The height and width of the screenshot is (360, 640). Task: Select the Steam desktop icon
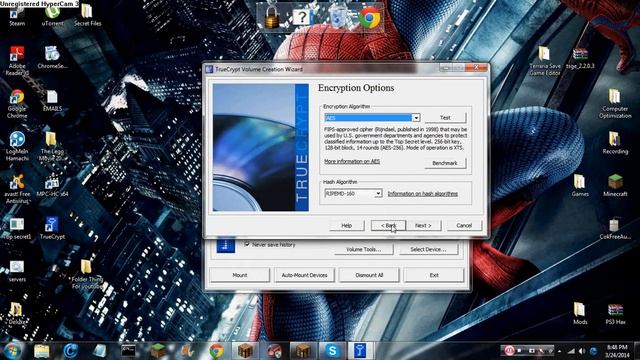pyautogui.click(x=17, y=17)
